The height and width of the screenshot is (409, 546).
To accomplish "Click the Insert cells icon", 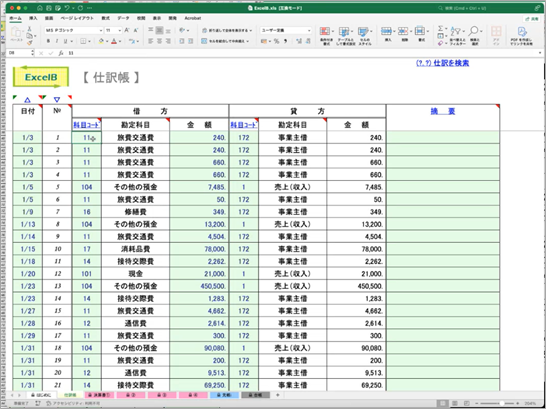I will [387, 31].
